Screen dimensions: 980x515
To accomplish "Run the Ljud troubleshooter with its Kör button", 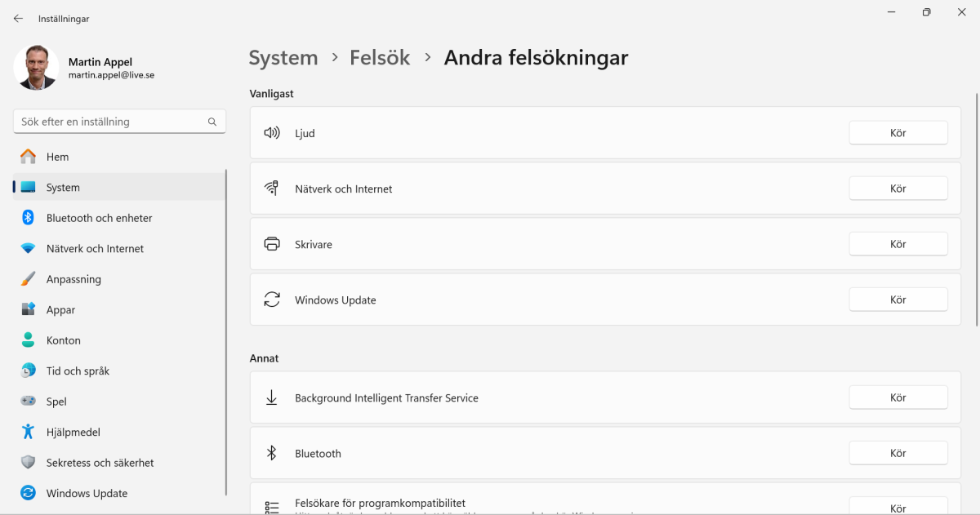I will pyautogui.click(x=898, y=132).
